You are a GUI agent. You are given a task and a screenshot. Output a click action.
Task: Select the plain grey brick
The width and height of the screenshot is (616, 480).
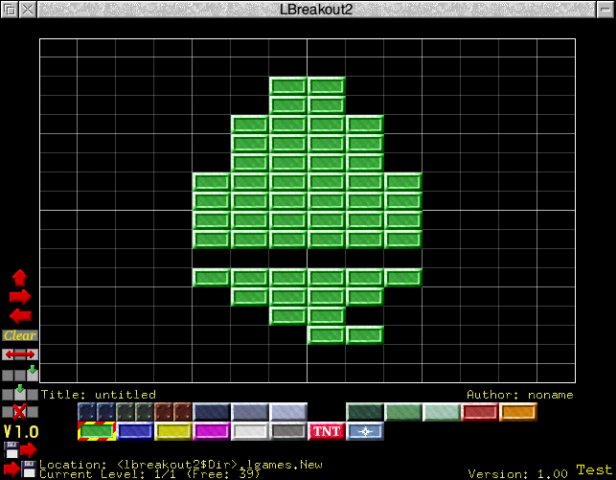click(288, 431)
